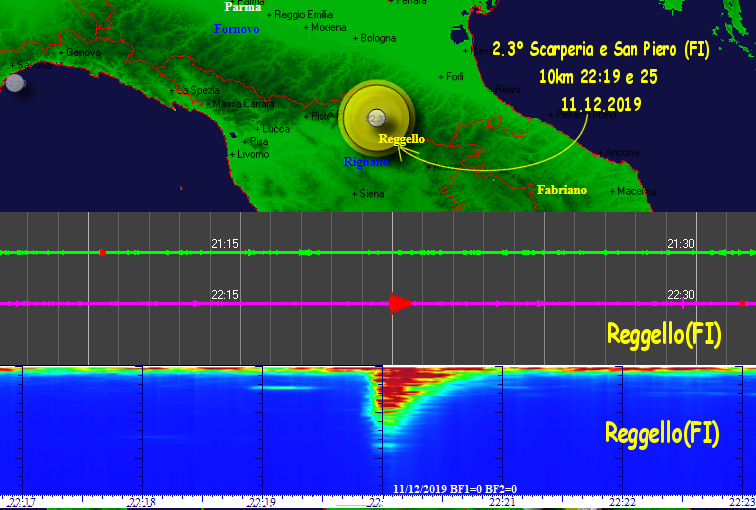Click the 'Bologna' city label

tap(378, 38)
